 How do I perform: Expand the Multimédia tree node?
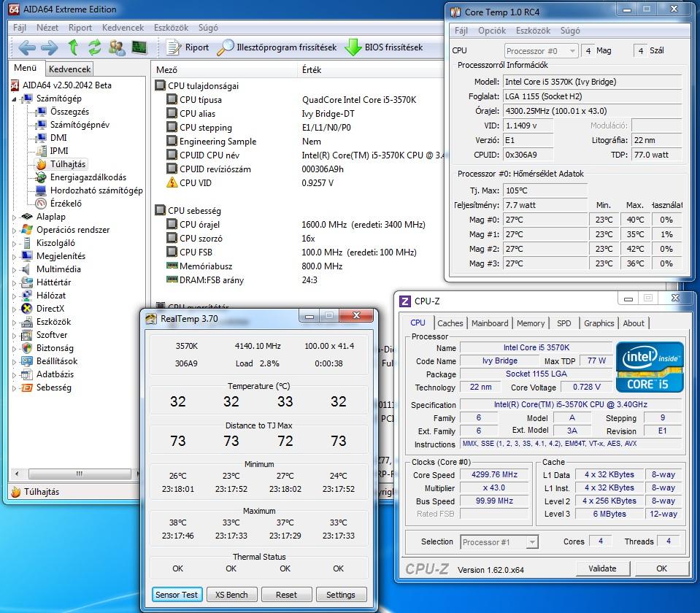pos(15,269)
